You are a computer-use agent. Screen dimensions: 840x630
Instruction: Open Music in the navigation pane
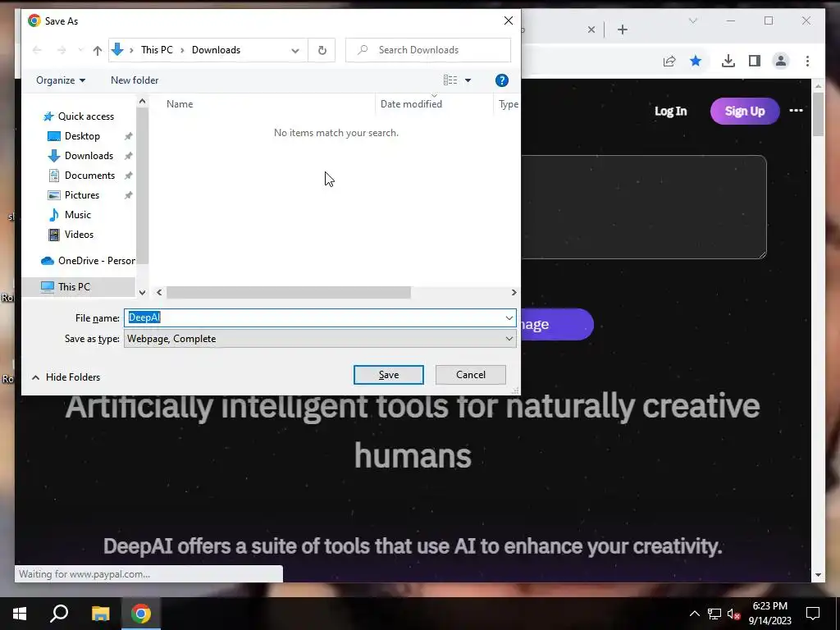pos(78,215)
